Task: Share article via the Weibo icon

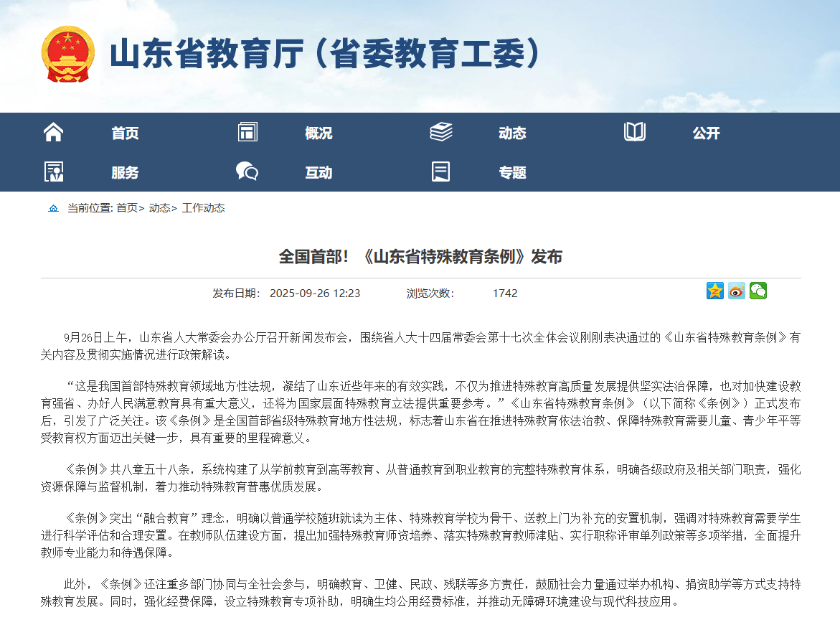Action: [737, 291]
